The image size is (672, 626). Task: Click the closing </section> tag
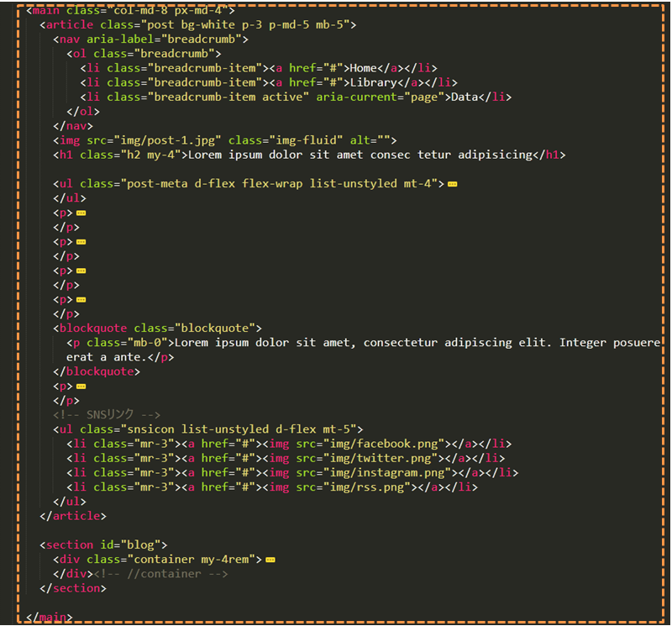click(x=73, y=589)
